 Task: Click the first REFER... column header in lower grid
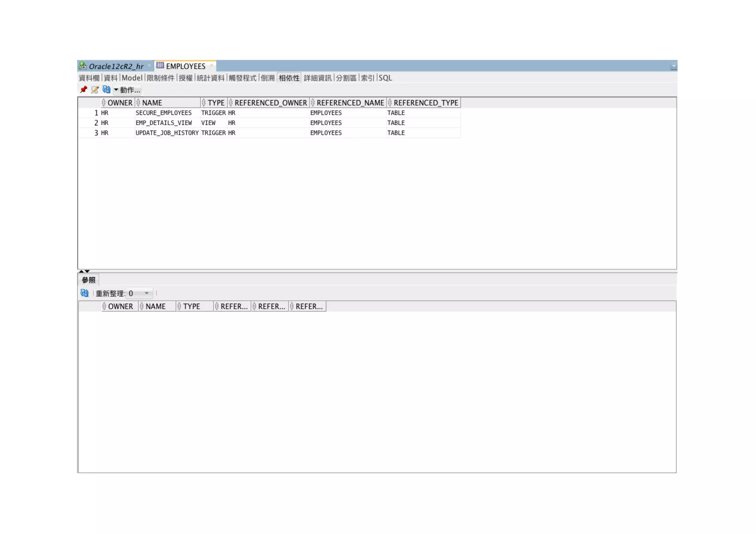[232, 306]
